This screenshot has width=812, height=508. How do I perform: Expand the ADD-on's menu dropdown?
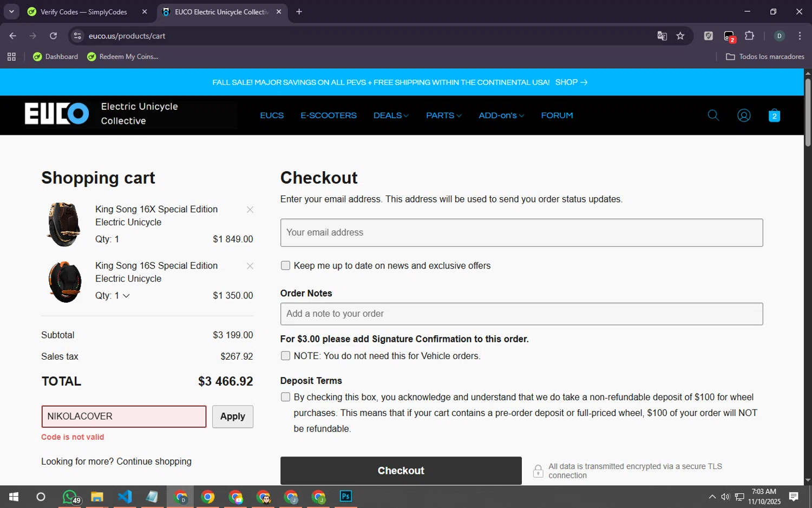click(x=501, y=115)
